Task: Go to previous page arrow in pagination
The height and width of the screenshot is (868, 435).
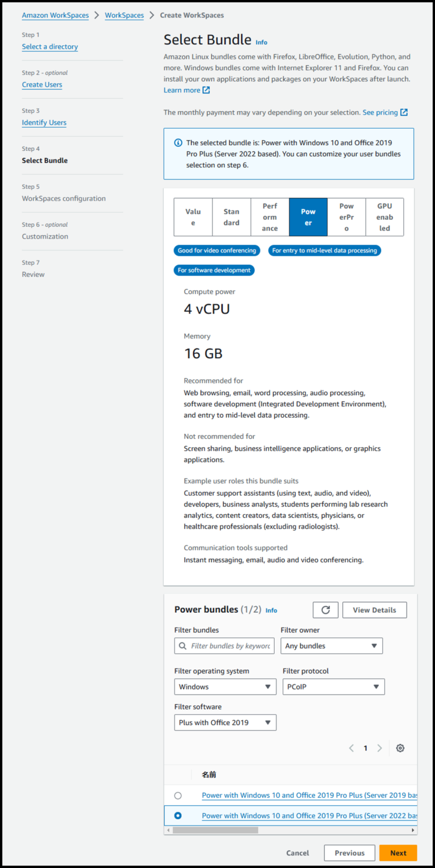Action: point(351,748)
